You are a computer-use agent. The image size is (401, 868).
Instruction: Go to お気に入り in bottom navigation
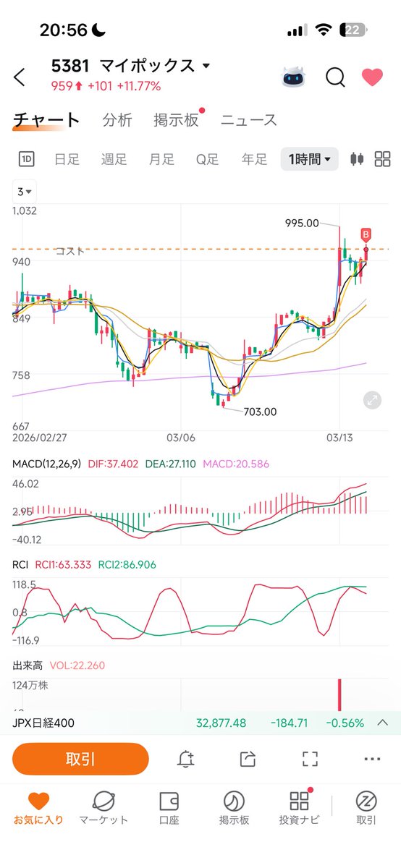click(x=38, y=809)
